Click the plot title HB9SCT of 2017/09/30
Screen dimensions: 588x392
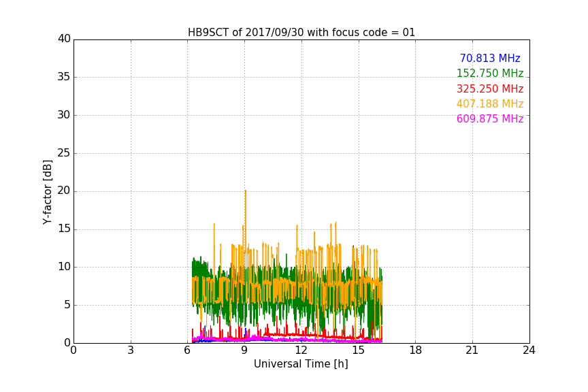[x=301, y=33]
